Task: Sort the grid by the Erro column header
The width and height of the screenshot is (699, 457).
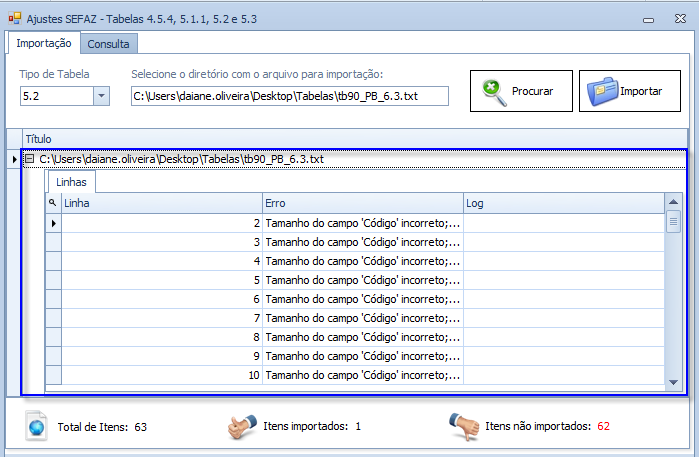Action: [x=361, y=203]
